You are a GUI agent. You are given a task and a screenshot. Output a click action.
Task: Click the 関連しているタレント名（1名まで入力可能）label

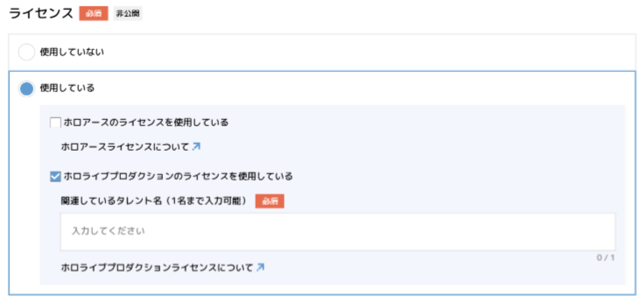(154, 201)
